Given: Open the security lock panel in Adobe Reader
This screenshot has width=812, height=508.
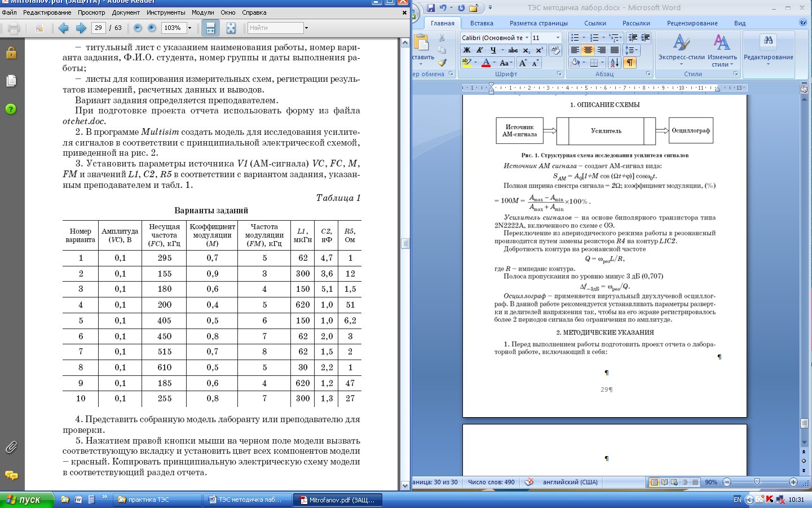Looking at the screenshot, I should pos(11,53).
